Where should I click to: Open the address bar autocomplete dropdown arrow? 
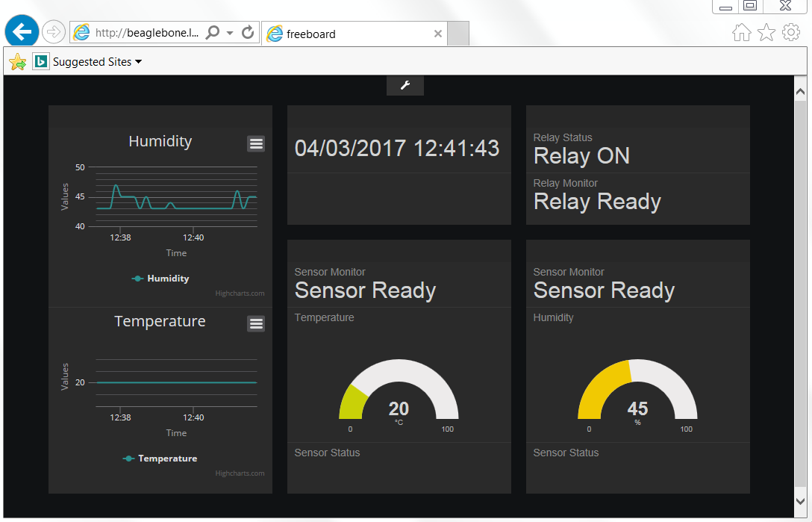[231, 33]
